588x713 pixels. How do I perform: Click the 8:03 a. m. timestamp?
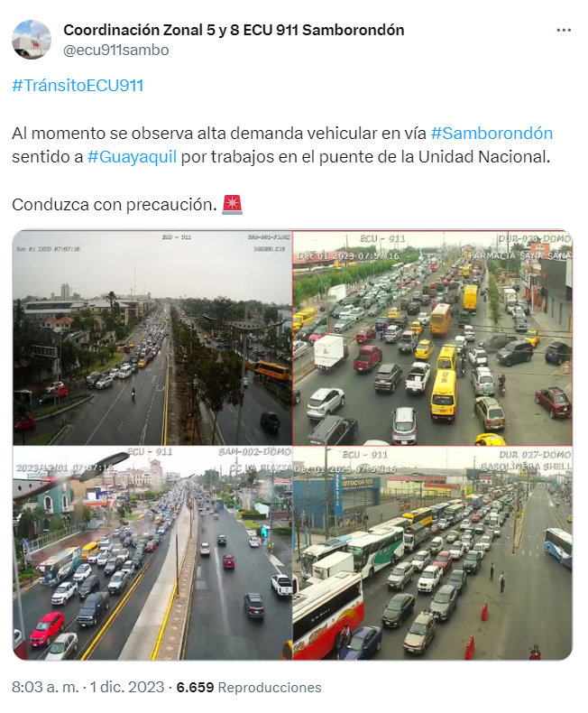(x=45, y=687)
